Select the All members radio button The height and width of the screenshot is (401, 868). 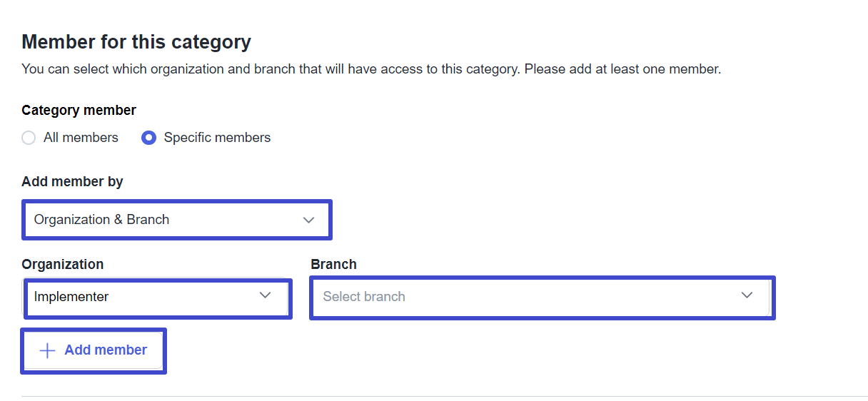(x=29, y=138)
